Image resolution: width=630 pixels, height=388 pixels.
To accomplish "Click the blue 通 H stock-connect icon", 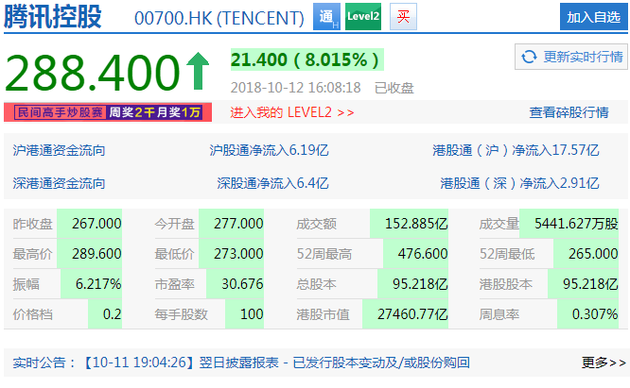I will pos(327,16).
